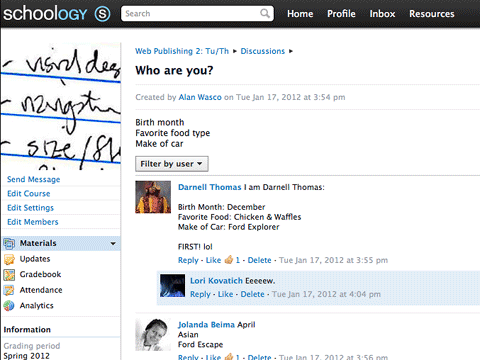Click Edit Settings link

point(30,208)
